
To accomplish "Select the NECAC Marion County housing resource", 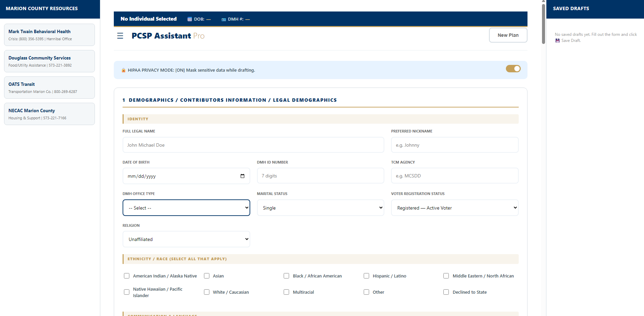I will [x=49, y=114].
